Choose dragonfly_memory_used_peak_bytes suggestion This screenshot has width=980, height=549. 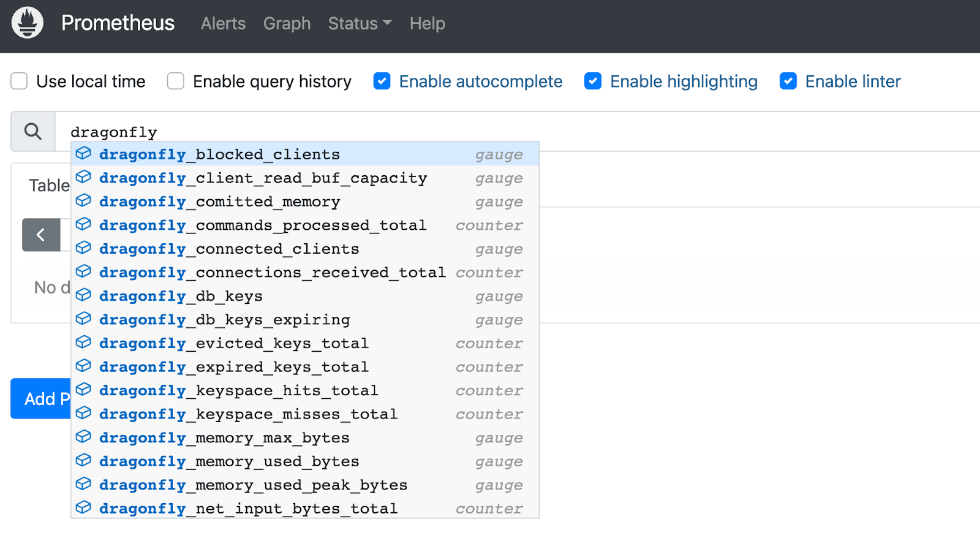coord(305,484)
